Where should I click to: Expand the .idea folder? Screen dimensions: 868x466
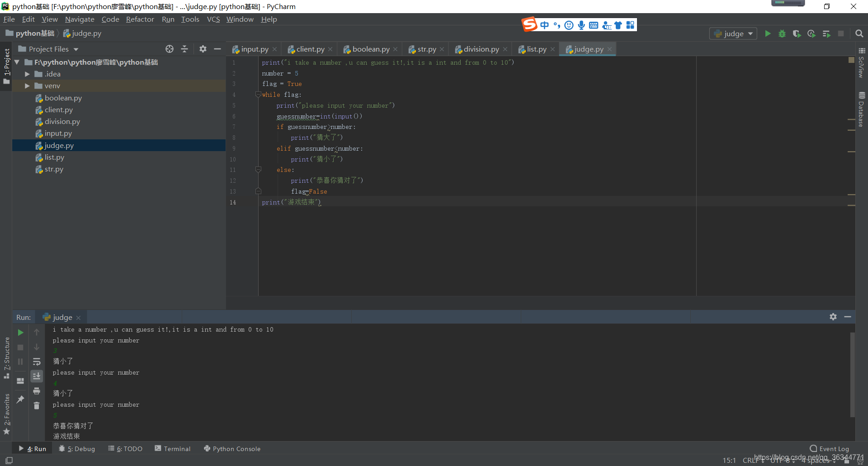[x=27, y=74]
